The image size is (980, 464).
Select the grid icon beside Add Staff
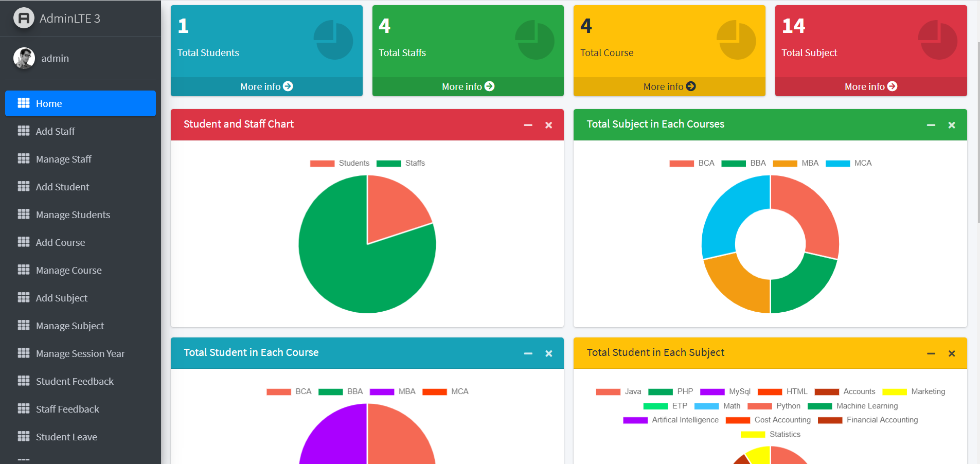pos(24,131)
